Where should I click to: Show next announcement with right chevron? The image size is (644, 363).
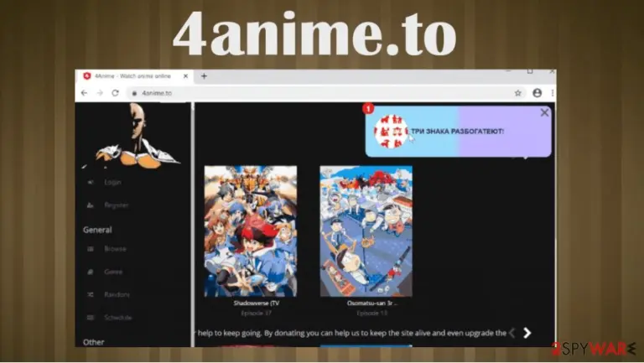pyautogui.click(x=527, y=333)
